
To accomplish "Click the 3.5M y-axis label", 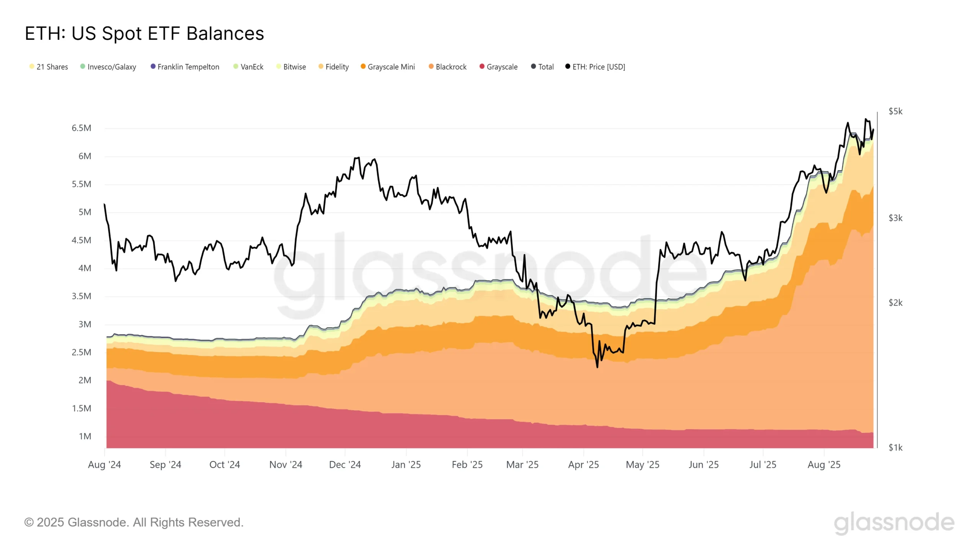I will [x=82, y=296].
